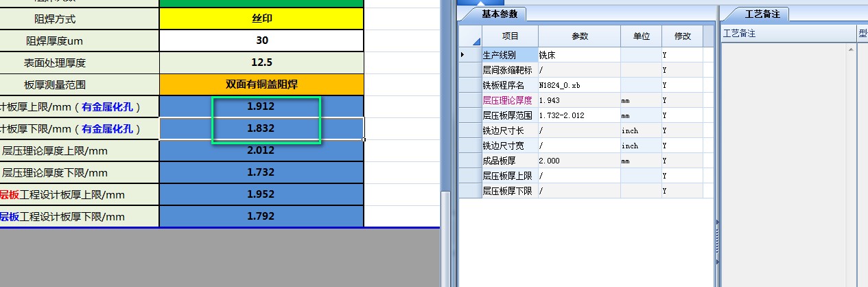Image resolution: width=868 pixels, height=287 pixels.
Task: Select the 铣边尺寸宽 item cell
Action: (x=510, y=145)
